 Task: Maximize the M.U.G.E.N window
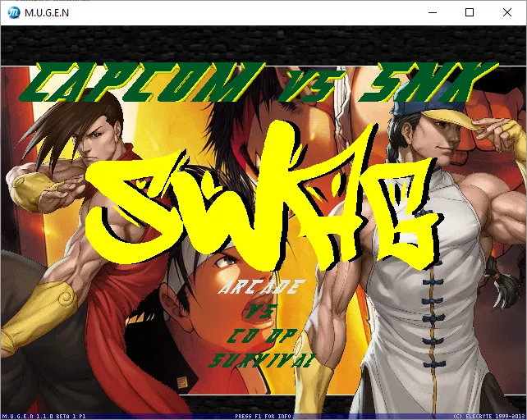pos(470,12)
